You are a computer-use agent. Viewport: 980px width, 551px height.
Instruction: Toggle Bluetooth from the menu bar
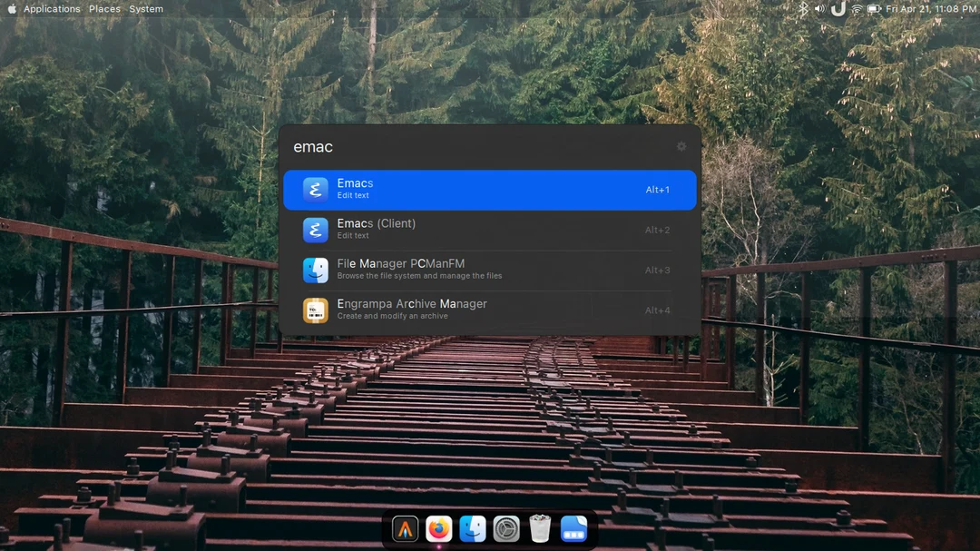pyautogui.click(x=802, y=9)
